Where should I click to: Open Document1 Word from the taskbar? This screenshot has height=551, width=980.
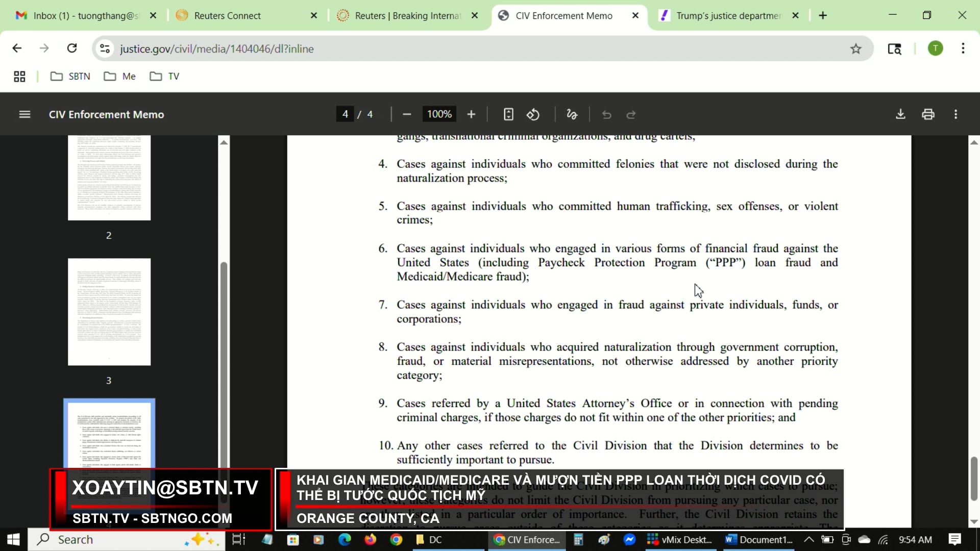759,539
